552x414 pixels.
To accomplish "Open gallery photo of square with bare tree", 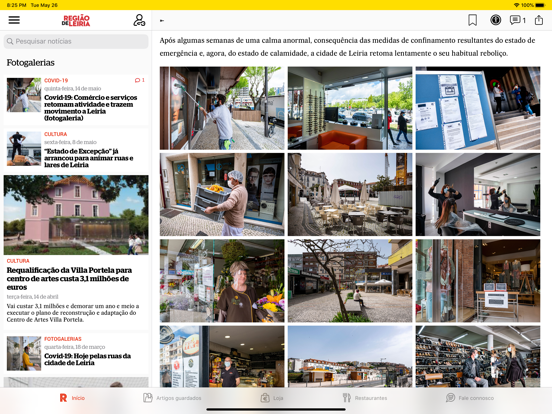I will point(350,281).
